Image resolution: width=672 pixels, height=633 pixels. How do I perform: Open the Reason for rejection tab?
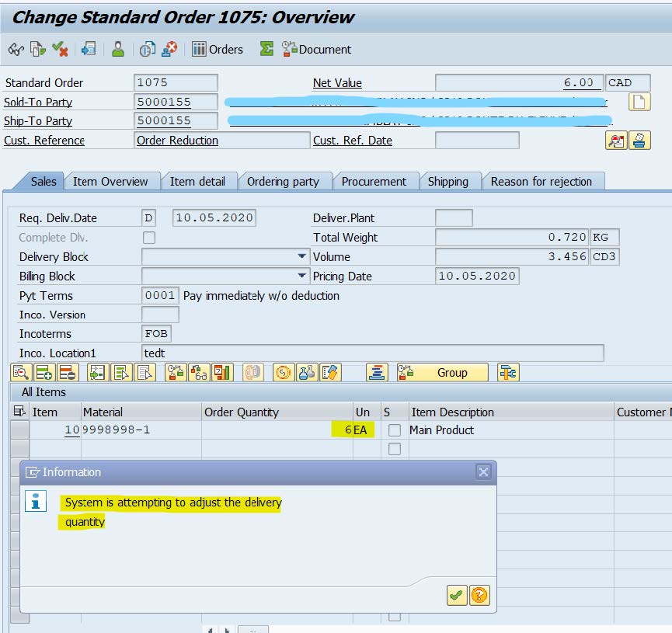[x=541, y=182]
